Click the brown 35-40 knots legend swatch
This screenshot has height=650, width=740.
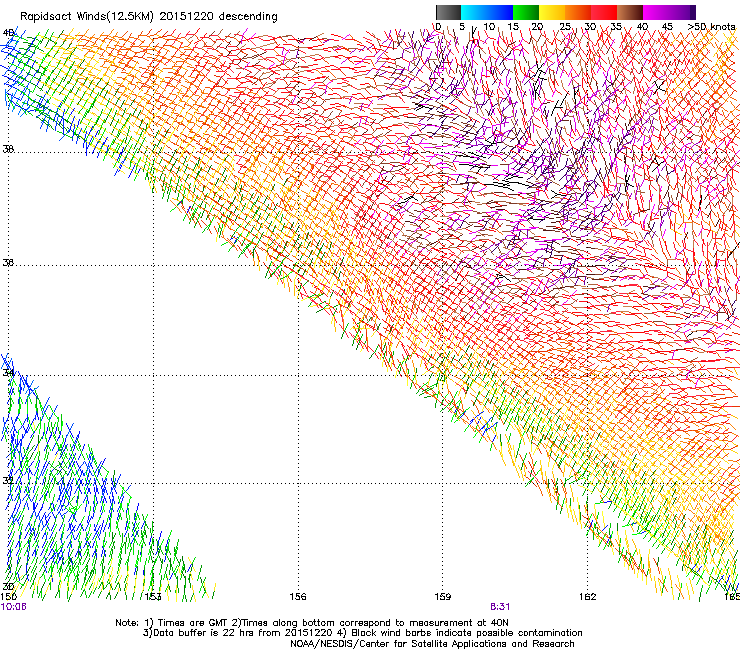(630, 12)
